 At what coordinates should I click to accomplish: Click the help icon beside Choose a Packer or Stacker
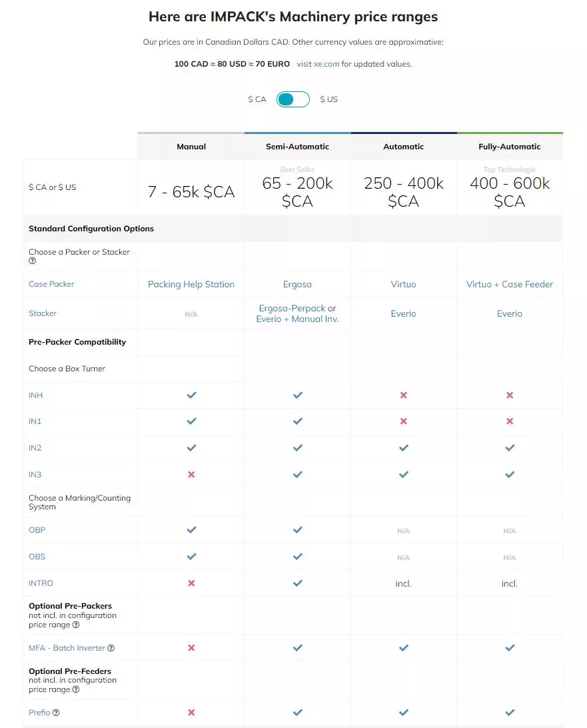tap(33, 261)
